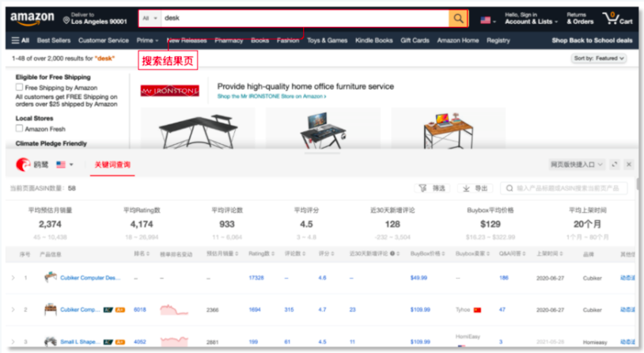Screen dimensions: 644x353
Task: Open the Prime dropdown in nav bar
Action: [147, 40]
